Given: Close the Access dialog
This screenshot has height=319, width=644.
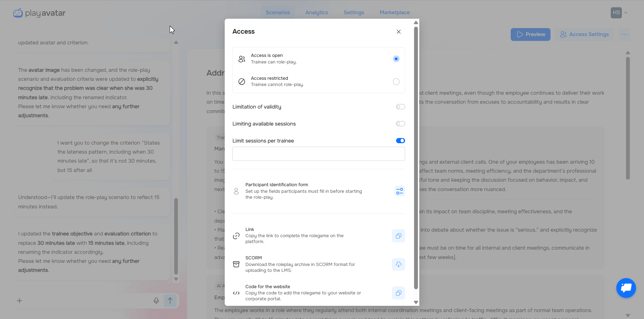Looking at the screenshot, I should tap(399, 32).
